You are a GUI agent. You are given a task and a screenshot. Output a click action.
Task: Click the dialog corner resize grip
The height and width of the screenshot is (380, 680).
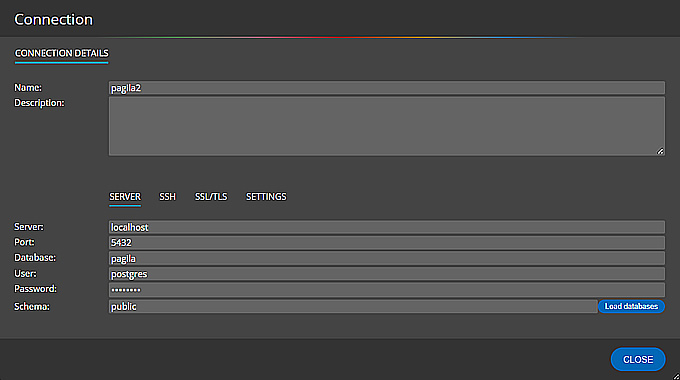676,376
